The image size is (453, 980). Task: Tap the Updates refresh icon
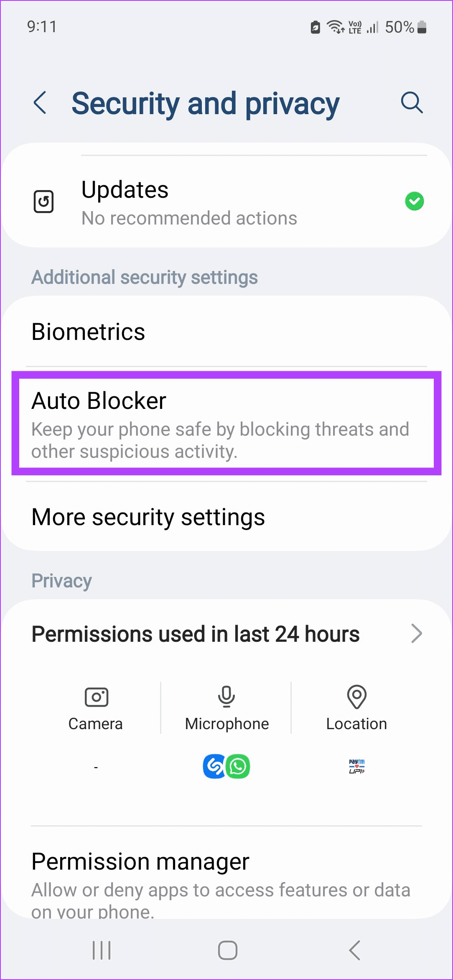click(44, 201)
